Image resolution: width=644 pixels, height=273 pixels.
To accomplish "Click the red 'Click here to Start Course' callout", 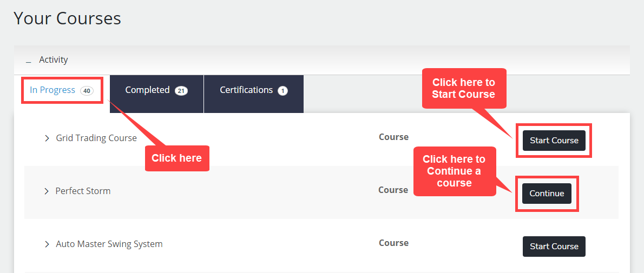I will click(x=464, y=88).
